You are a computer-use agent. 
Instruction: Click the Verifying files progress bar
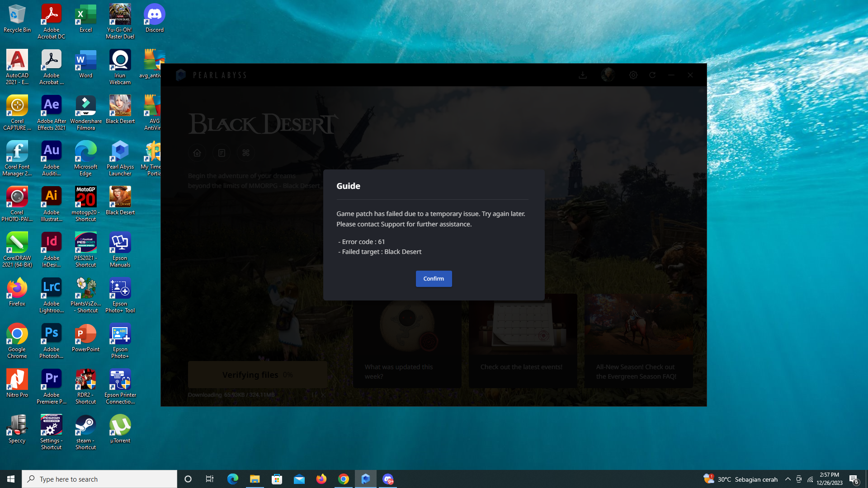[x=257, y=374]
